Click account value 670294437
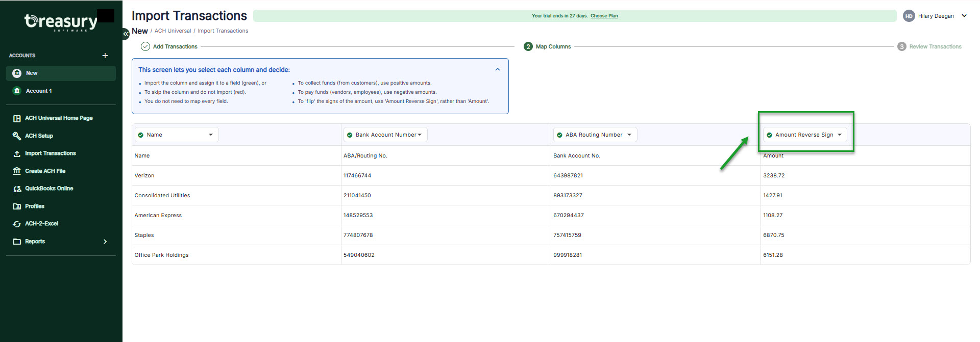The height and width of the screenshot is (342, 980). click(x=569, y=216)
